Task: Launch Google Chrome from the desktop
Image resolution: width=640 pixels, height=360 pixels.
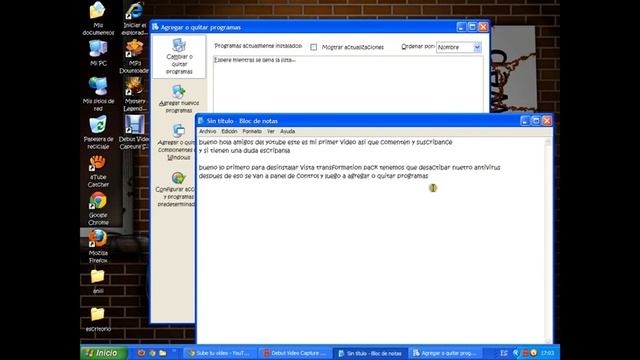Action: [x=98, y=209]
